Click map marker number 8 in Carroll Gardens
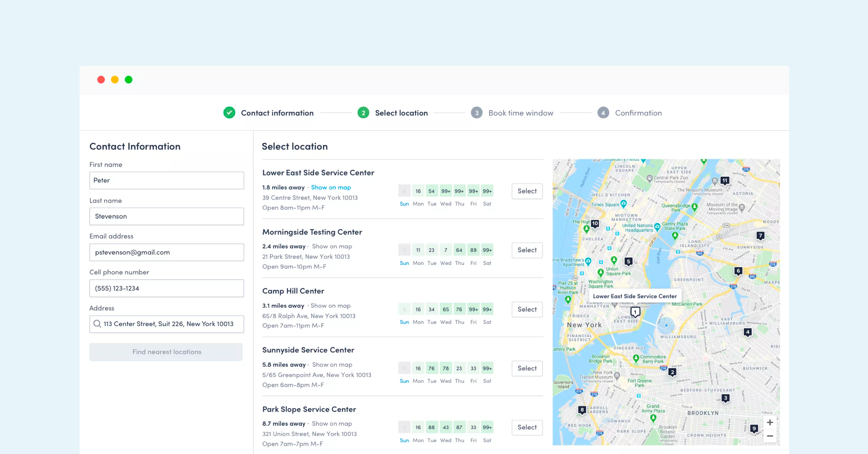Screen dimensions: 868x454 582,410
